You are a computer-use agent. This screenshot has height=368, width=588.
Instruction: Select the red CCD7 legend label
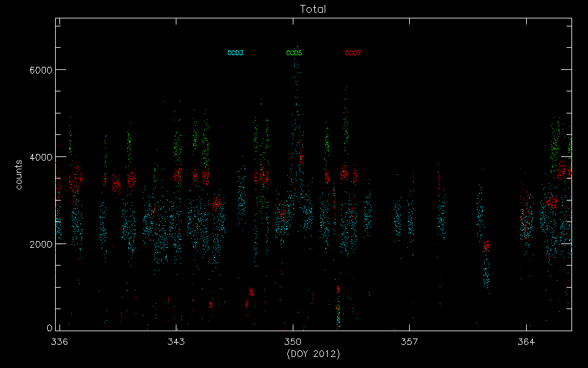(353, 53)
